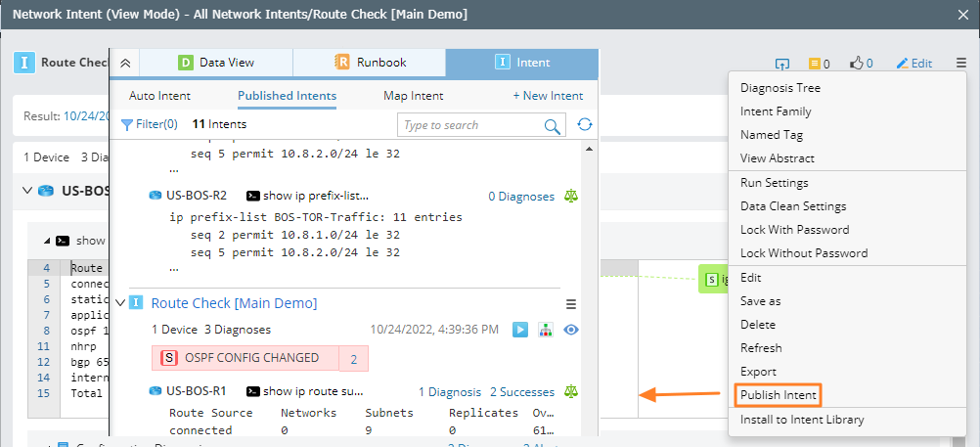Select the Published Intents sub-tab

[287, 96]
